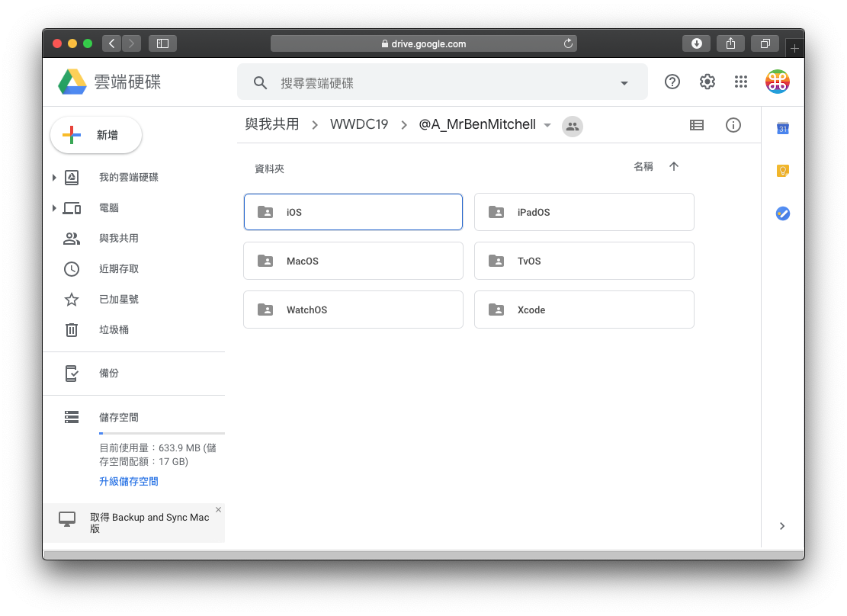This screenshot has width=847, height=616.
Task: Dismiss the Backup and Sync banner
Action: pyautogui.click(x=218, y=509)
